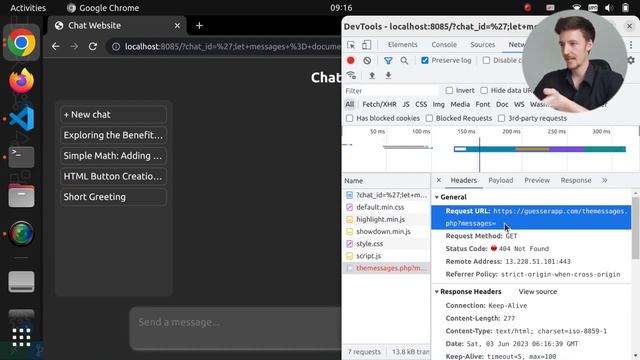Open the Preview tab
The image size is (640, 360).
537,180
